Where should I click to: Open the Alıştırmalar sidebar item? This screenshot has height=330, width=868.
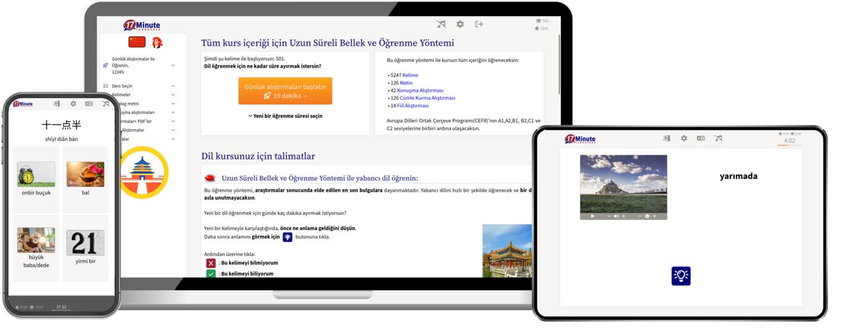(x=133, y=130)
